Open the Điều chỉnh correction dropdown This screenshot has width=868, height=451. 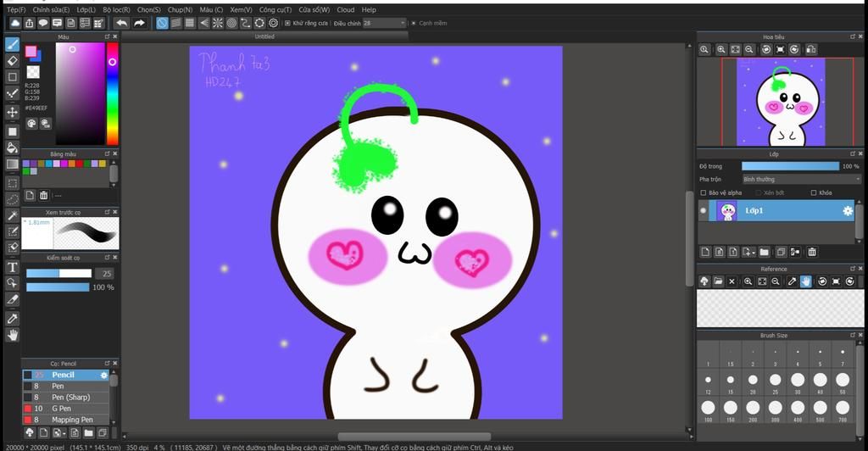[x=385, y=23]
